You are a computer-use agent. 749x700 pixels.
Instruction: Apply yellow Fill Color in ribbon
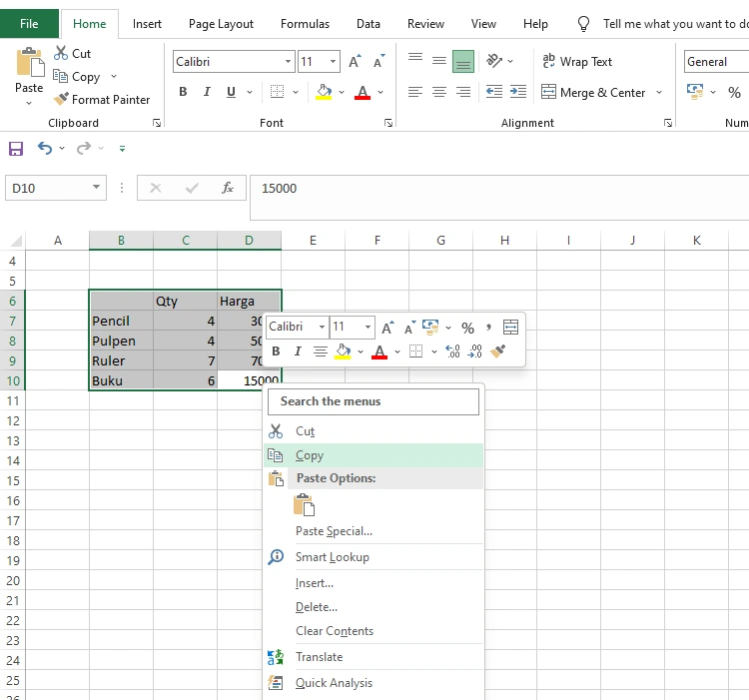[324, 92]
